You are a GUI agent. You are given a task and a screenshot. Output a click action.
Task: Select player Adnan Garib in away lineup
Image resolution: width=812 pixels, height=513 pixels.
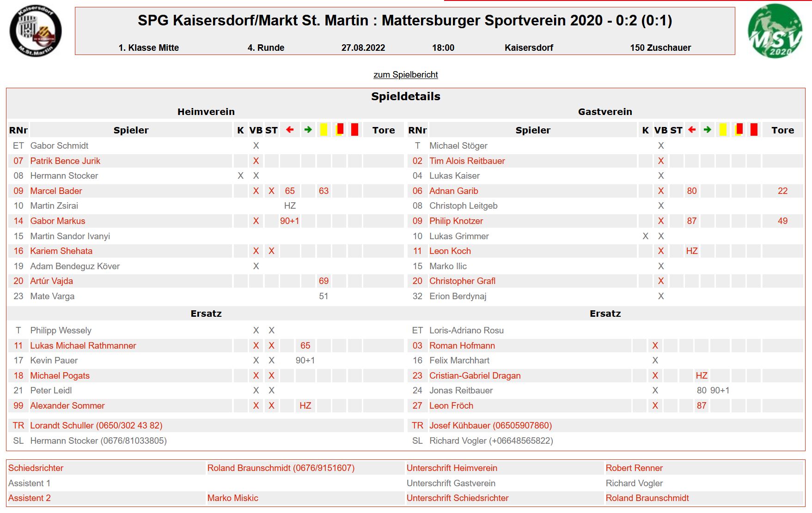(x=454, y=191)
